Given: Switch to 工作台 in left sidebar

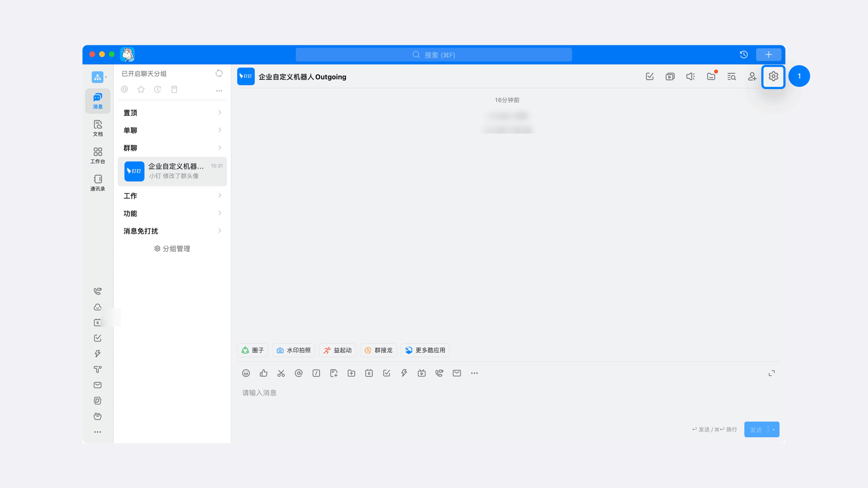Looking at the screenshot, I should click(x=98, y=155).
